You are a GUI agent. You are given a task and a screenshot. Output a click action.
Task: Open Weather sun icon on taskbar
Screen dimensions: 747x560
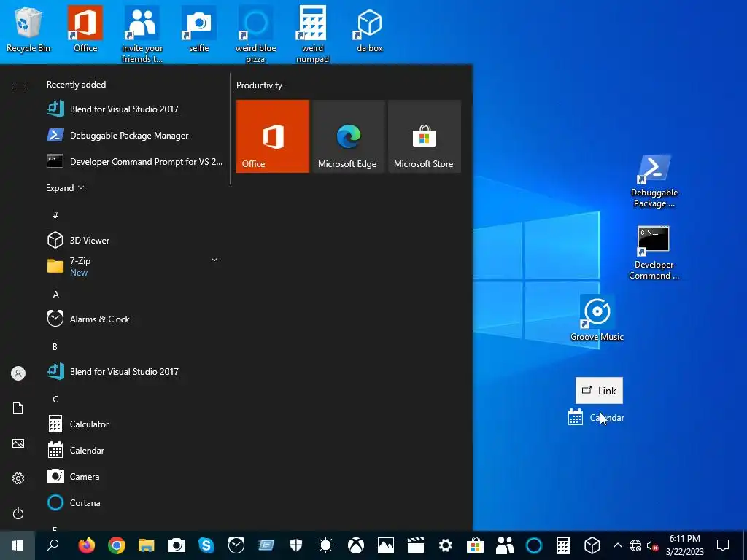pos(326,545)
